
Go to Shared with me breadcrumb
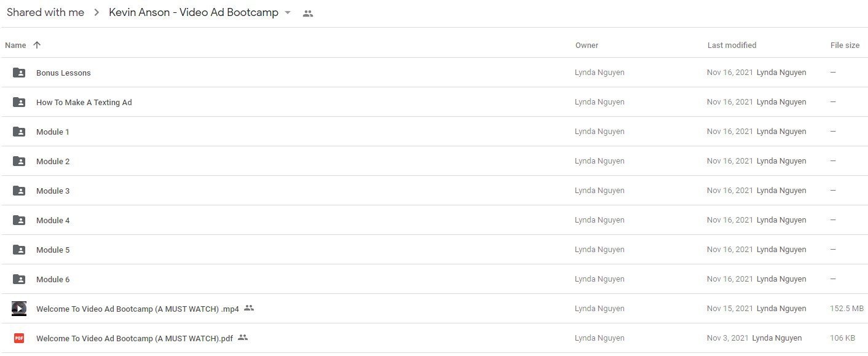pyautogui.click(x=45, y=12)
